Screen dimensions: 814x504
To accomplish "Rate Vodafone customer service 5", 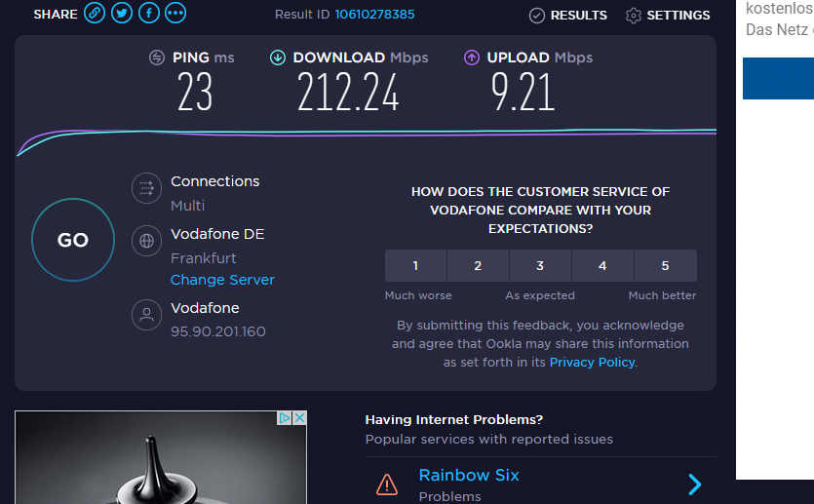I will coord(666,266).
